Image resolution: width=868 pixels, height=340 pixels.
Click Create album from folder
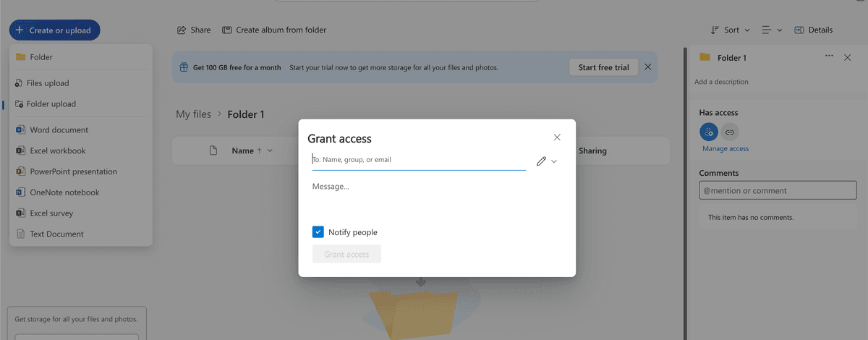tap(274, 30)
